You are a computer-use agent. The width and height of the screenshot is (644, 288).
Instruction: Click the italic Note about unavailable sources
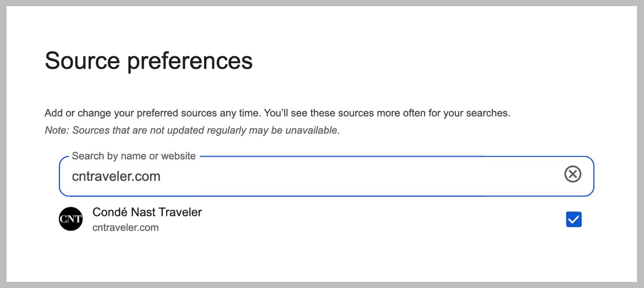192,130
